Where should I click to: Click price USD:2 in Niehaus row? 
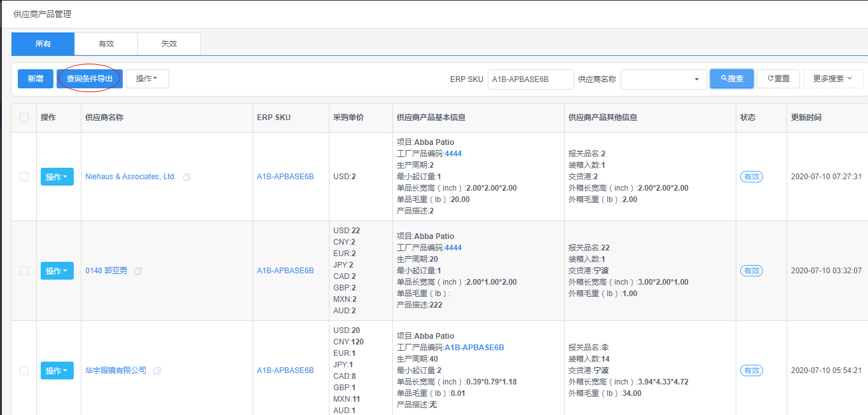[345, 177]
